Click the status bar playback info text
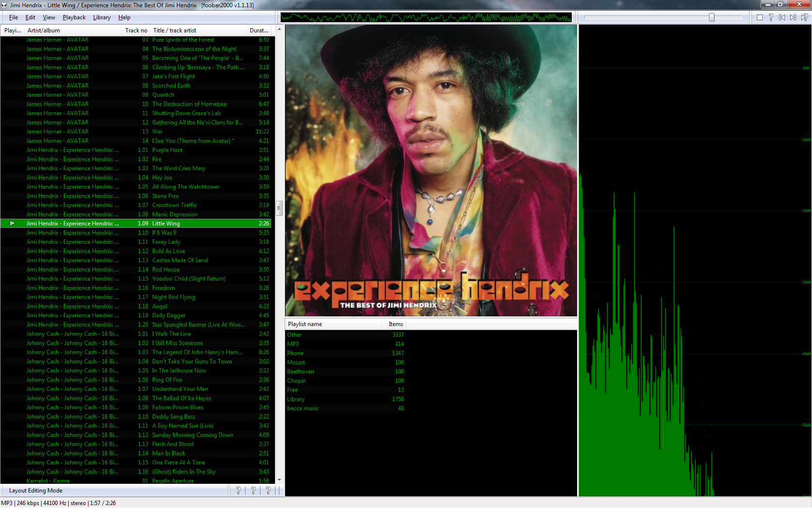The height and width of the screenshot is (508, 812). click(x=58, y=503)
